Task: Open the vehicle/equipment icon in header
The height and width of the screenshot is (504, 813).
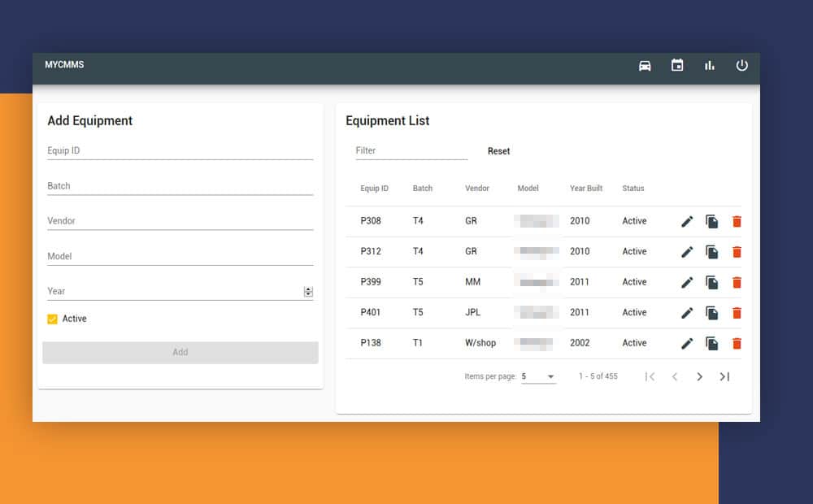Action: point(645,66)
